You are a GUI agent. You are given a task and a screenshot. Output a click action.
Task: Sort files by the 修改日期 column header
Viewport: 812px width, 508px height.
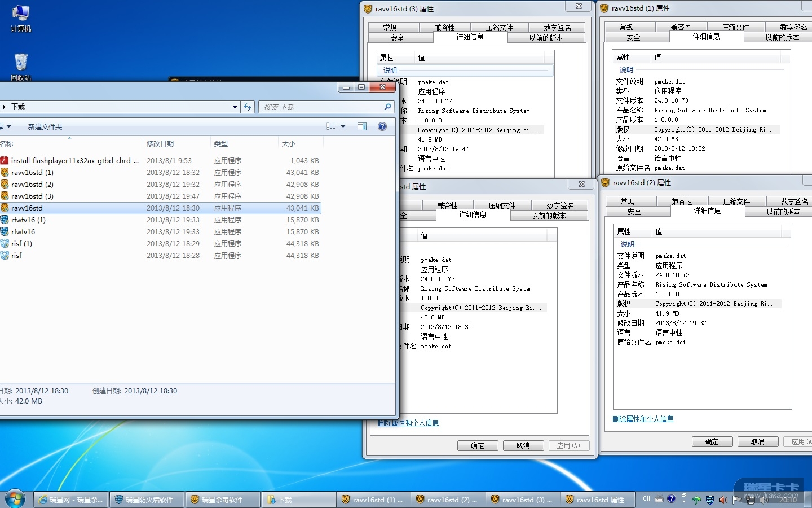tap(161, 144)
